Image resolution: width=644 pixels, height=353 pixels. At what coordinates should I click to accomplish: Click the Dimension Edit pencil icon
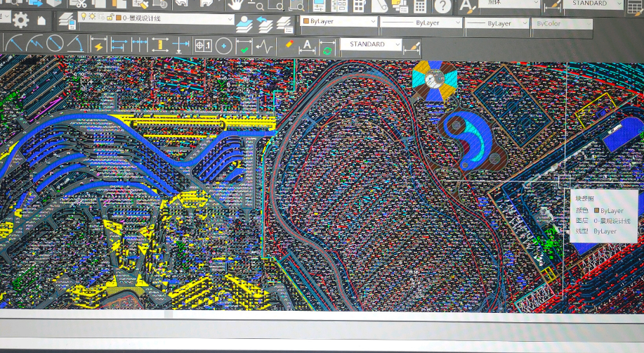pos(288,45)
